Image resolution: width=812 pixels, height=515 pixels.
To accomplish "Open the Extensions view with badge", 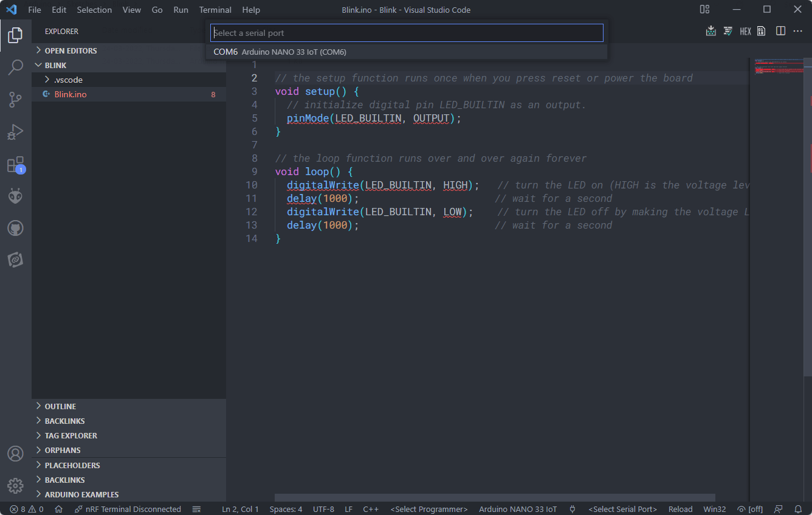I will point(15,165).
